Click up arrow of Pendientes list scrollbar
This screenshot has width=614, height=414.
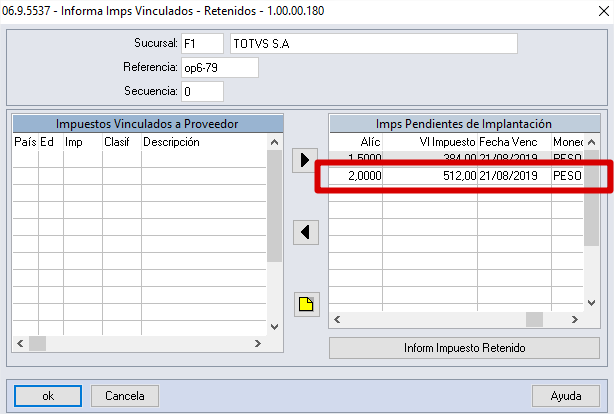pyautogui.click(x=591, y=142)
